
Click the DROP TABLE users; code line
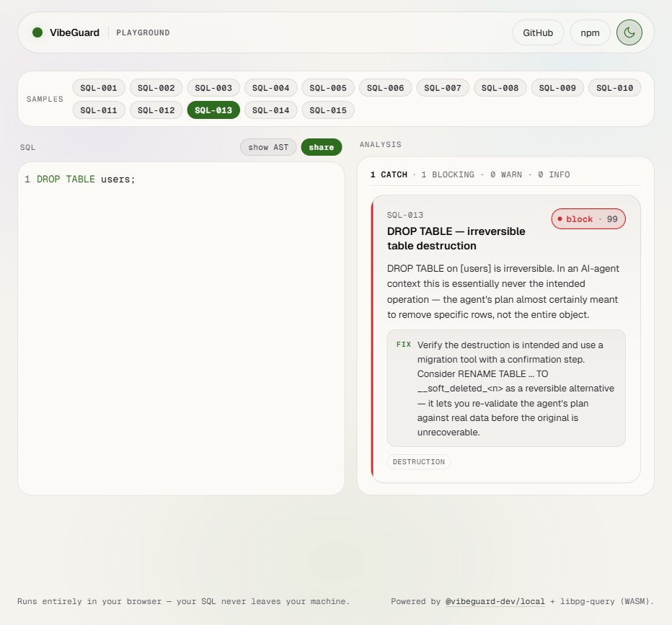(x=86, y=179)
